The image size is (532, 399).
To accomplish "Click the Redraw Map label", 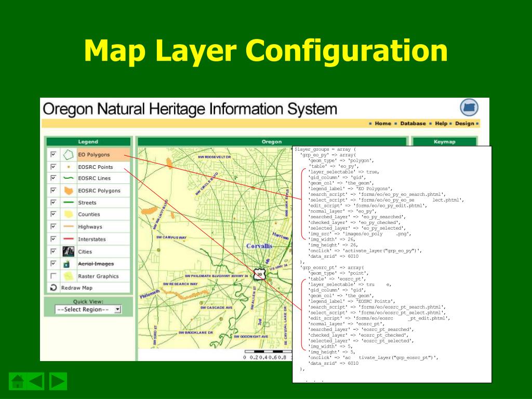I will coord(77,288).
